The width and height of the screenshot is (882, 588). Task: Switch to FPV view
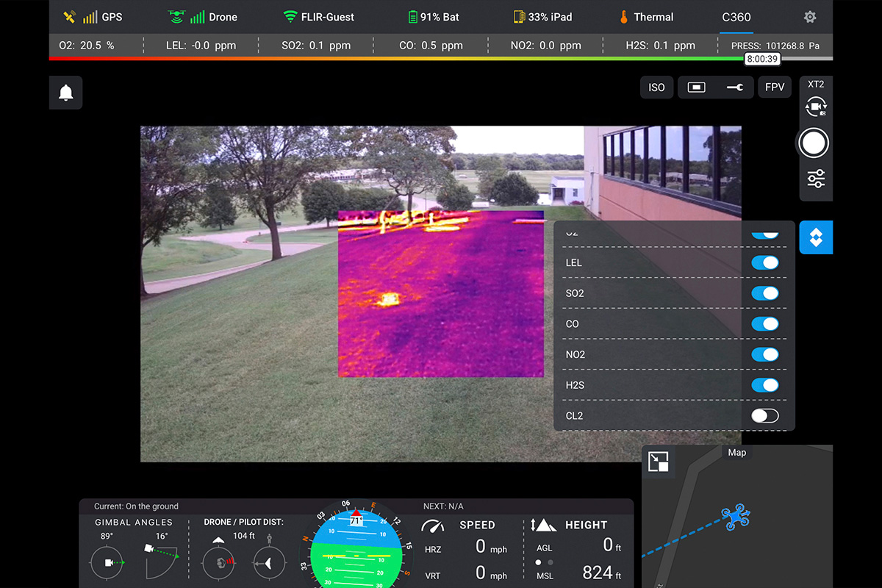coord(775,87)
